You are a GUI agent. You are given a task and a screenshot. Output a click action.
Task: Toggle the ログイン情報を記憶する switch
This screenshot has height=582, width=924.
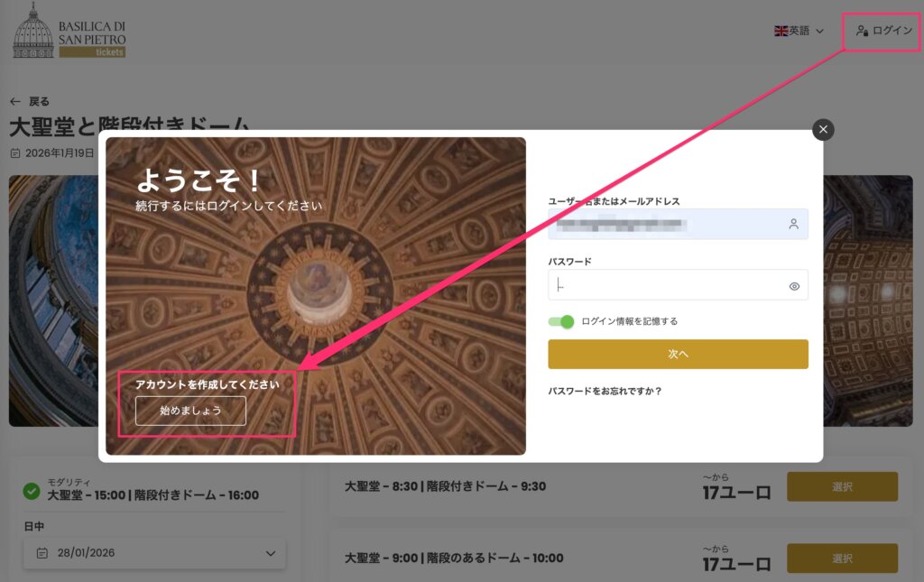(x=561, y=321)
